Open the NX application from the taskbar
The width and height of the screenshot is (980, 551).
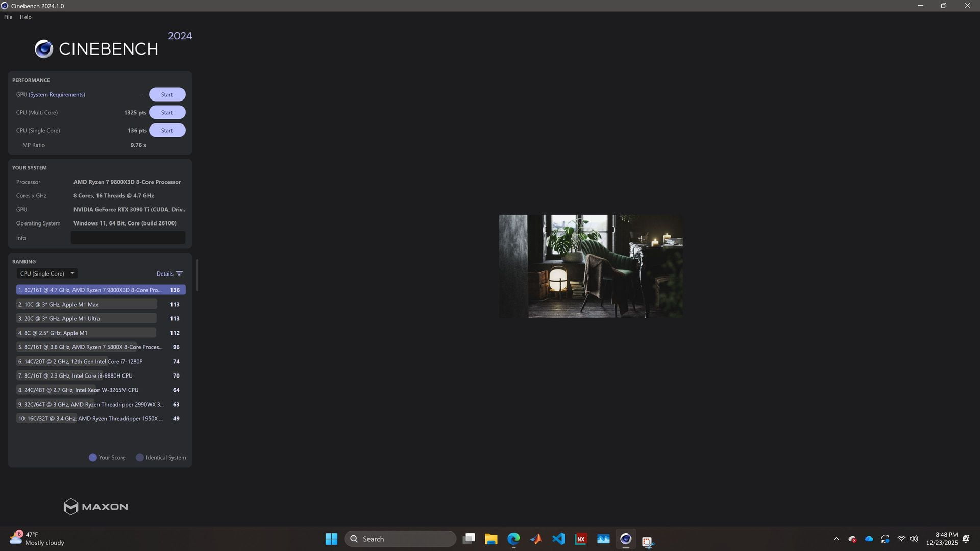tap(581, 539)
